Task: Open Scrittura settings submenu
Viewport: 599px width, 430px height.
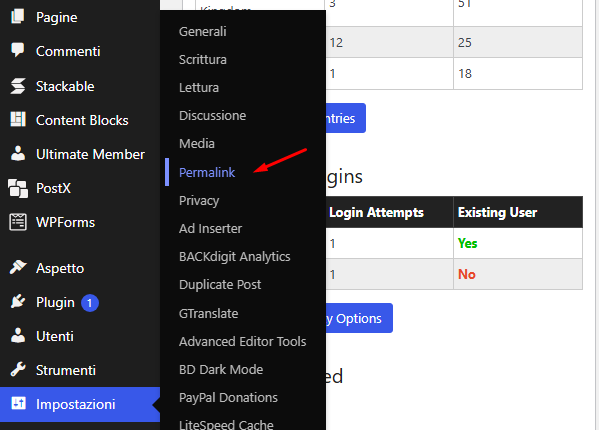Action: tap(202, 60)
